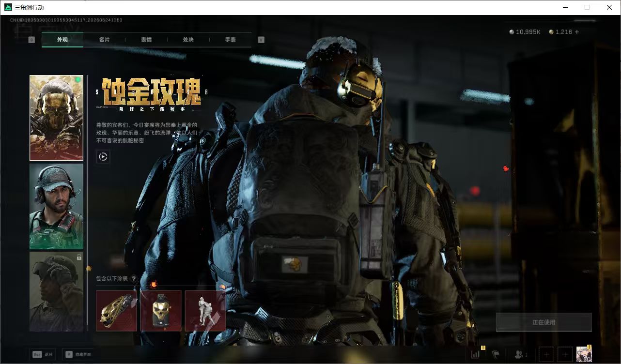
Task: Select the bearded operator with cap skin
Action: 56,206
